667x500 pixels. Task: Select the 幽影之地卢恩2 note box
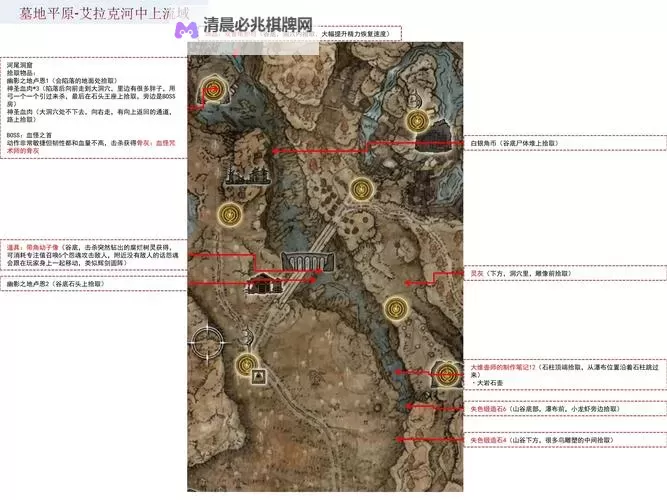tap(94, 284)
